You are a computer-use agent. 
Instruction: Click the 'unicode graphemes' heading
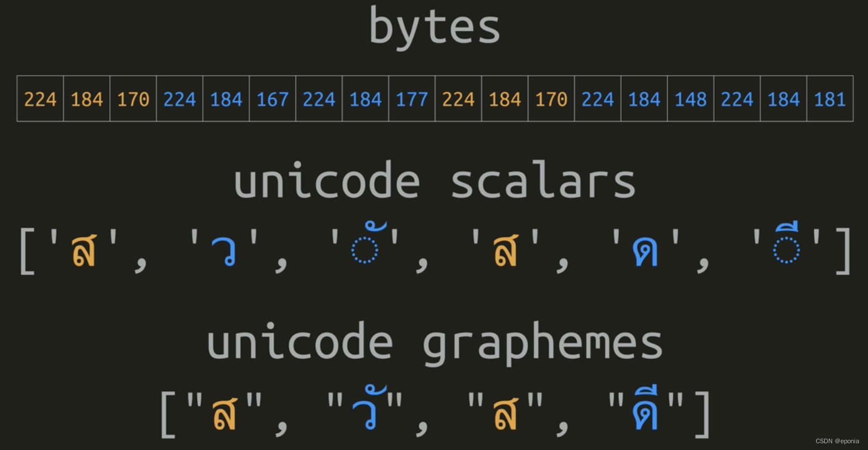(435, 344)
